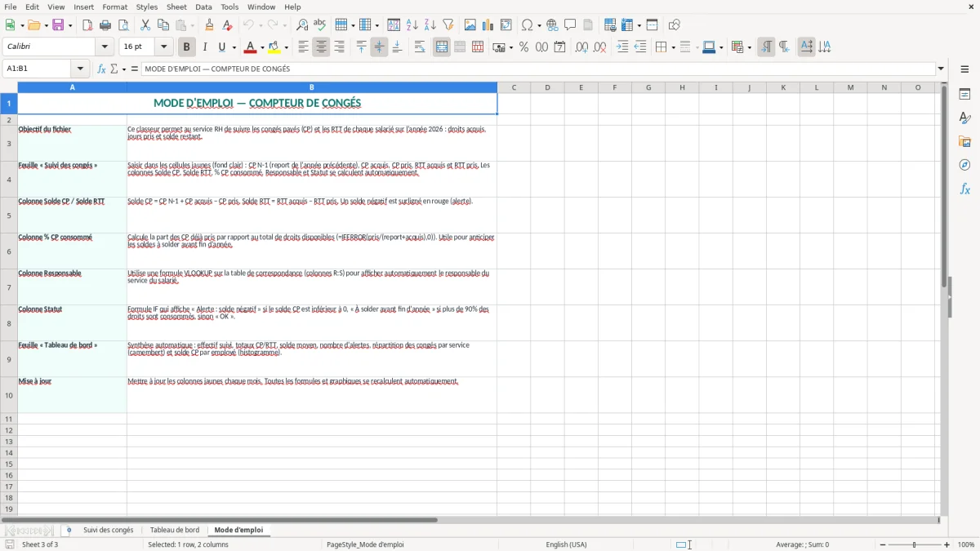Viewport: 980px width, 551px height.
Task: Insert Image icon in toolbar
Action: pos(470,25)
